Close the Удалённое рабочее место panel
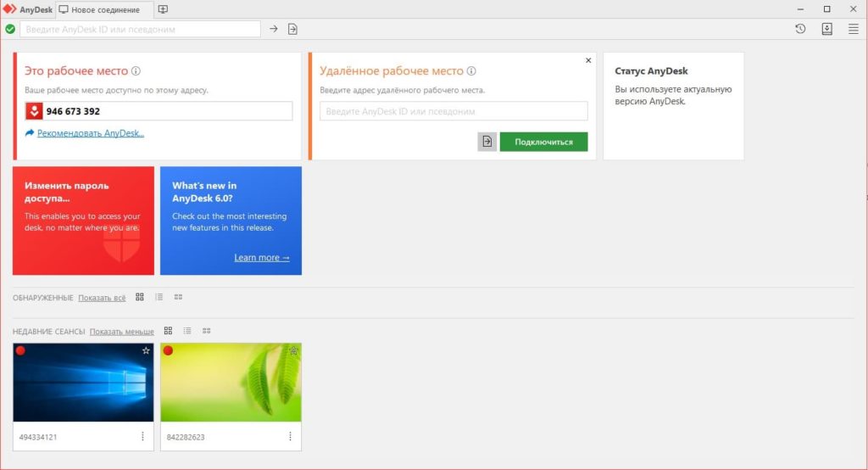Screen dimensions: 868x470 click(x=588, y=61)
